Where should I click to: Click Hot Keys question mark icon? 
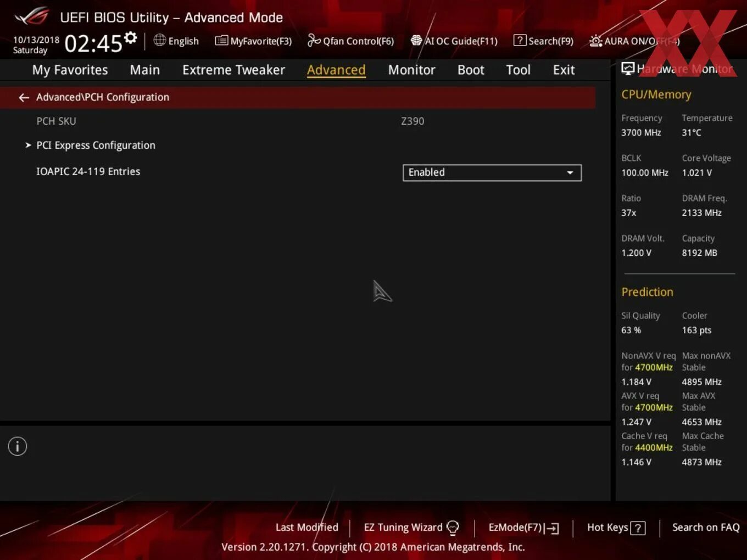click(x=638, y=528)
